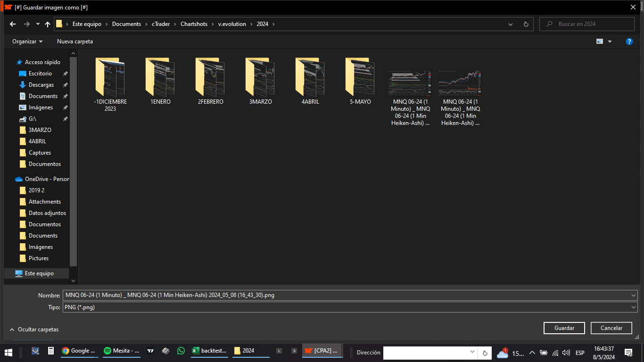Screen dimensions: 644x362
Task: Collapse folders with Ocultar carpetas
Action: coord(33,329)
